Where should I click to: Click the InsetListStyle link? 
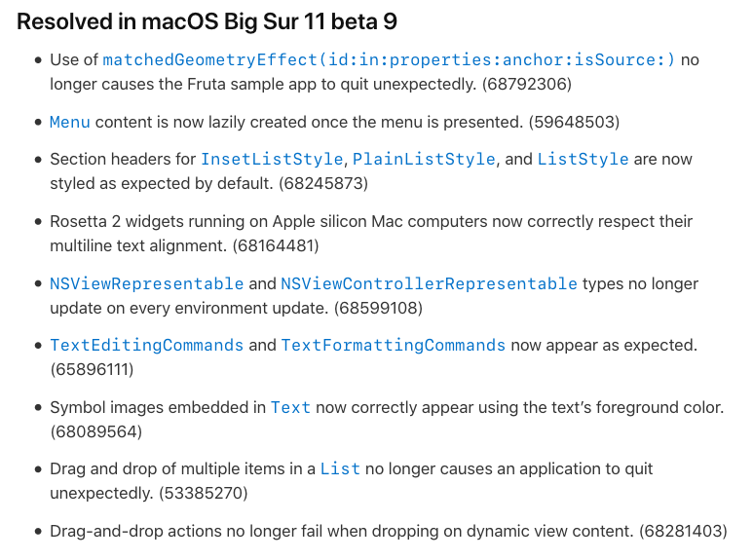272,160
